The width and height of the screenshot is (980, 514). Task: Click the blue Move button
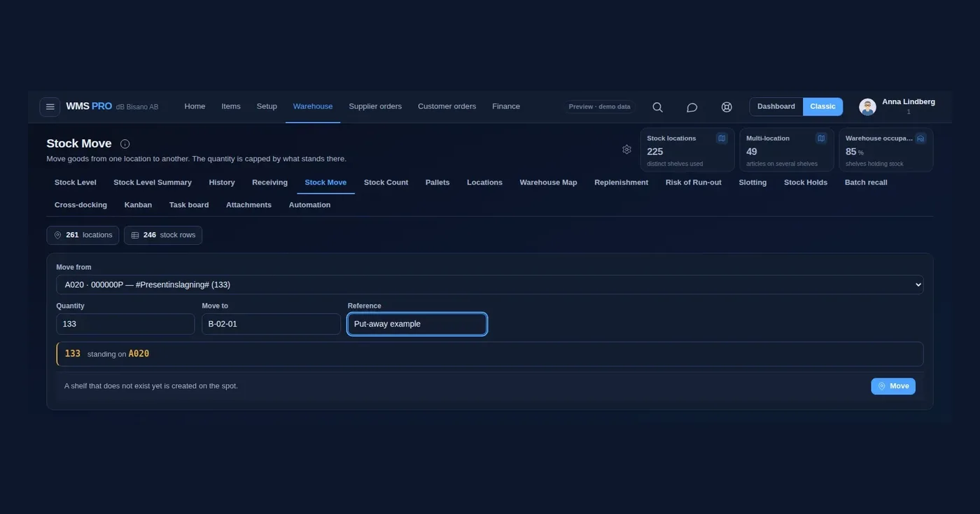click(x=893, y=386)
